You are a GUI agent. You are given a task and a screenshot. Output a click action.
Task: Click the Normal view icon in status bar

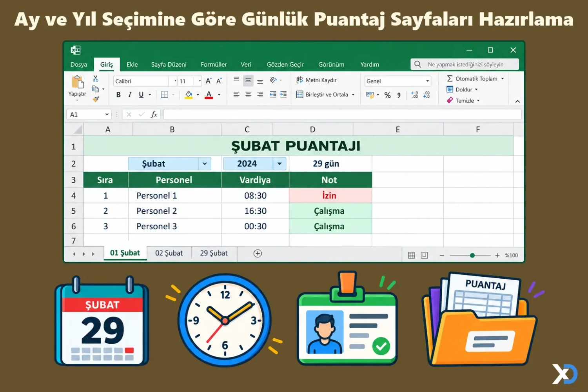(x=411, y=255)
